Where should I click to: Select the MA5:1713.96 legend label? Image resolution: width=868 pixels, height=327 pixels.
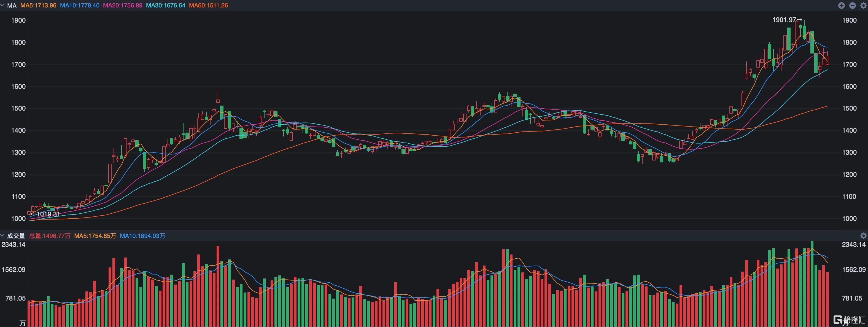tap(38, 6)
